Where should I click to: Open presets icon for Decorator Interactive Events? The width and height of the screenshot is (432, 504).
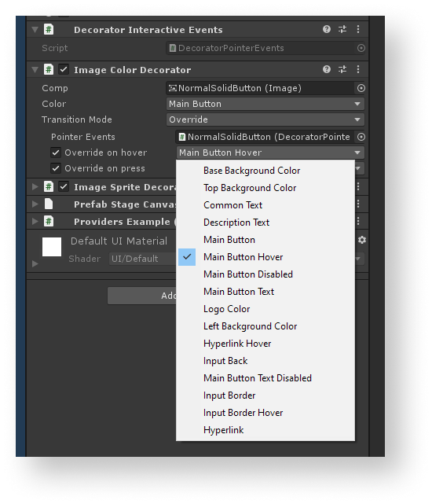(x=342, y=29)
